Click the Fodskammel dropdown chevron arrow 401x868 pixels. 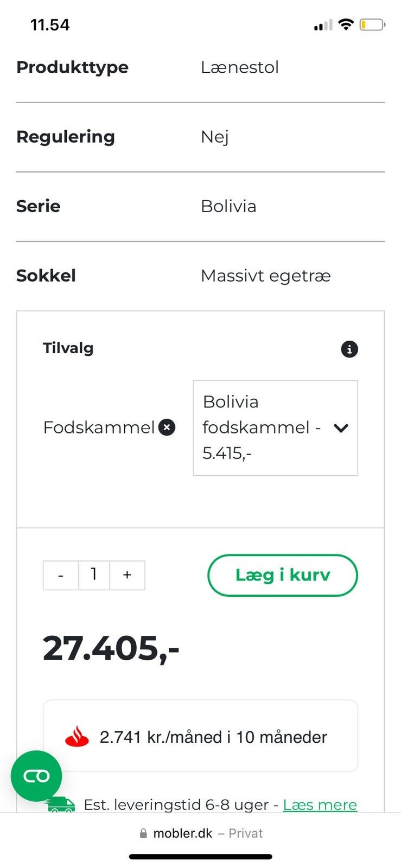pyautogui.click(x=341, y=428)
